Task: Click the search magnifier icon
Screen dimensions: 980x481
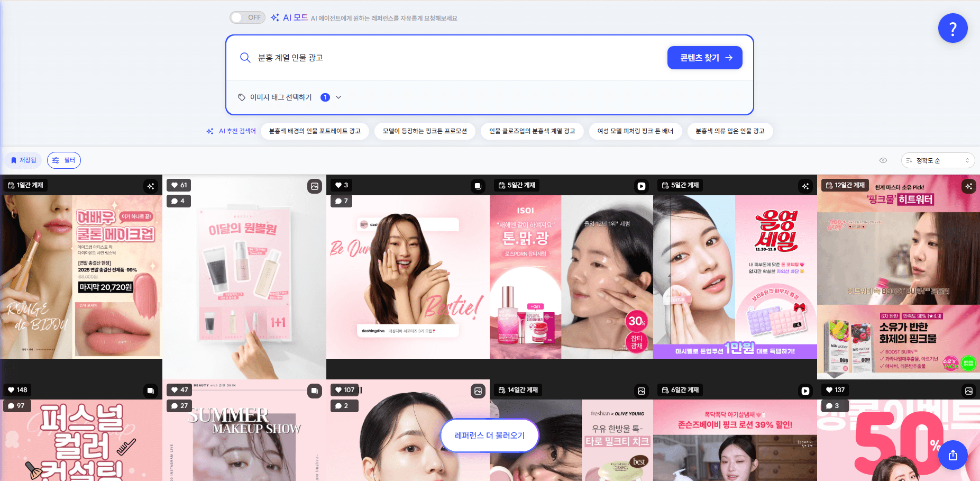Action: pyautogui.click(x=245, y=58)
